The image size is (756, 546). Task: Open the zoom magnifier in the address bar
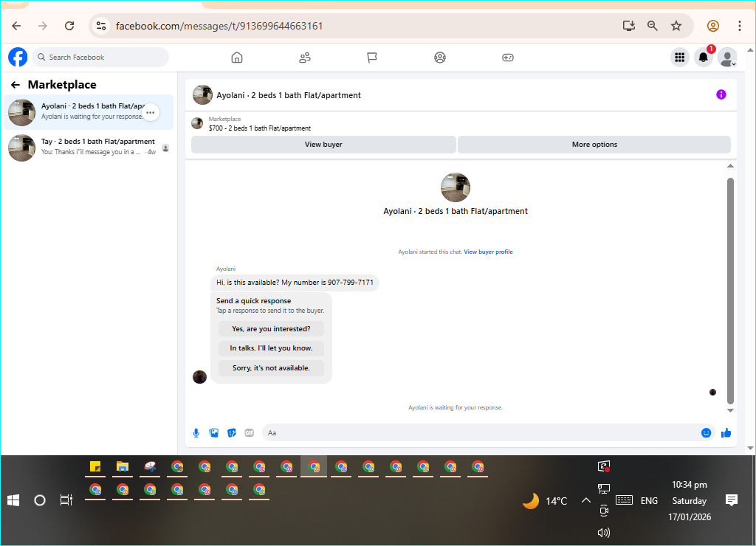pyautogui.click(x=653, y=26)
